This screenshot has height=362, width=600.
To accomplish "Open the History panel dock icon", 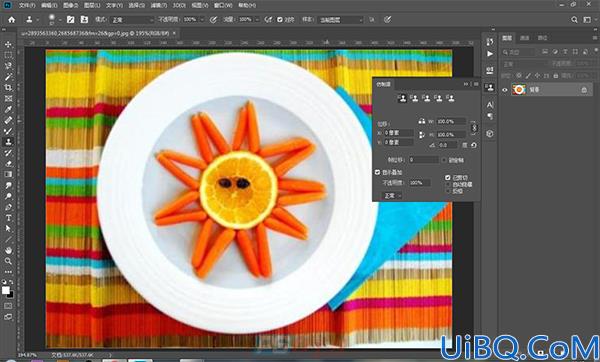I will coord(490,42).
